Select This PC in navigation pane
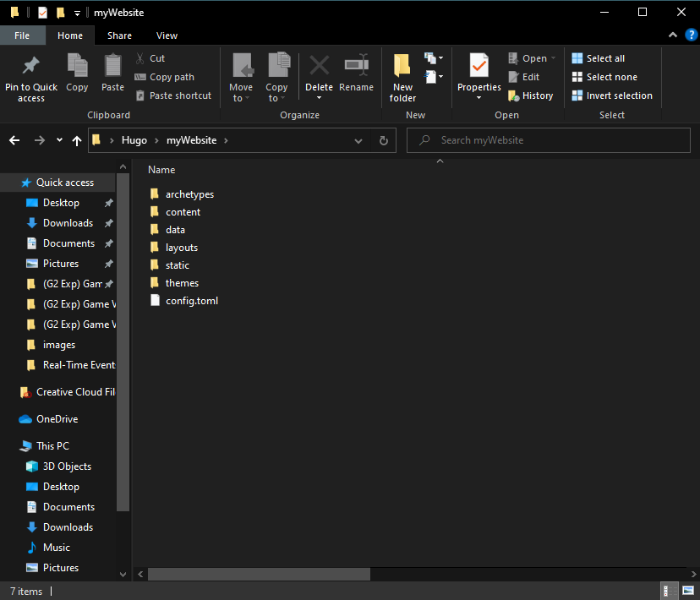Screen dimensions: 700x600 click(45, 446)
